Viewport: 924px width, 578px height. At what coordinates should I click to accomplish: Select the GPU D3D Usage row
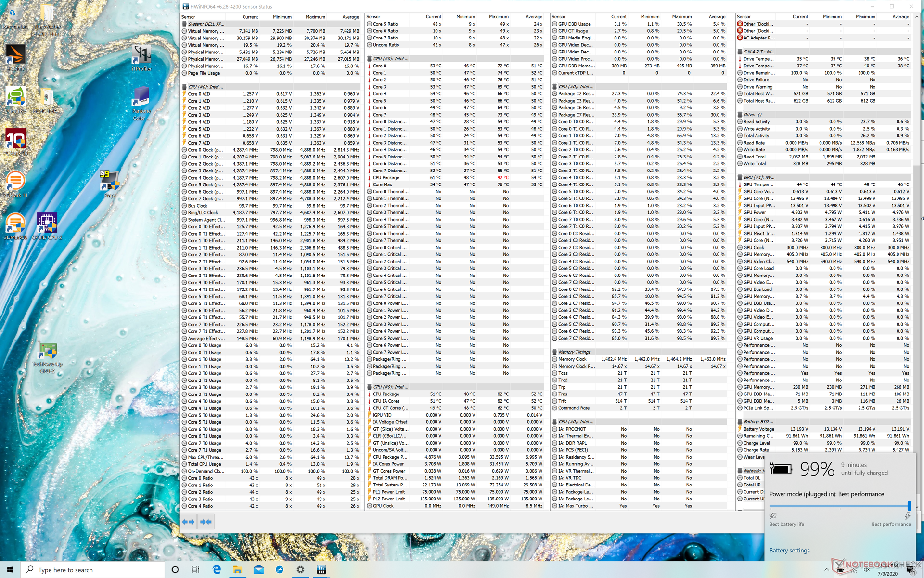pyautogui.click(x=639, y=24)
